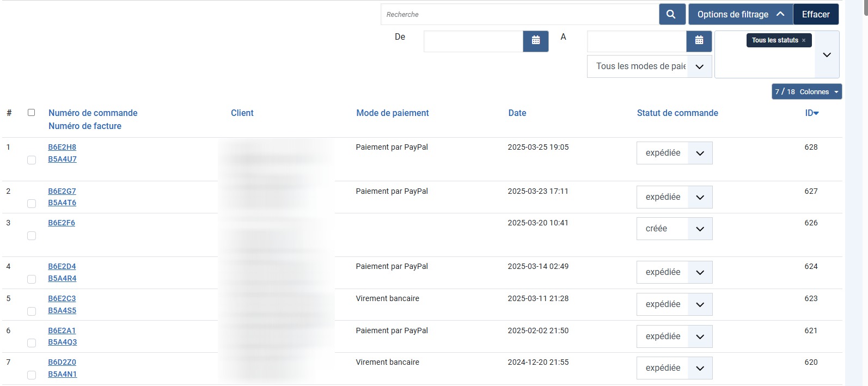Tick the checkbox for order B6E2C3
Viewport: 868px width, 386px height.
click(32, 311)
